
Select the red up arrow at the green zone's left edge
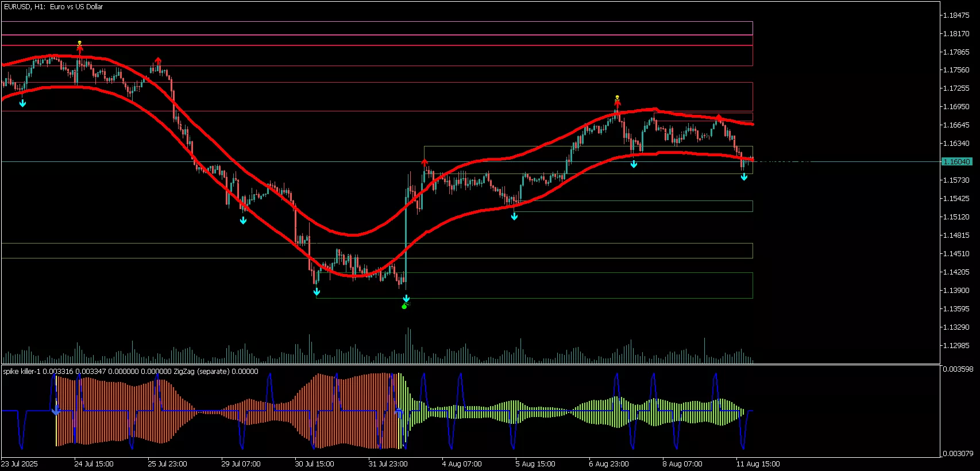tap(425, 163)
